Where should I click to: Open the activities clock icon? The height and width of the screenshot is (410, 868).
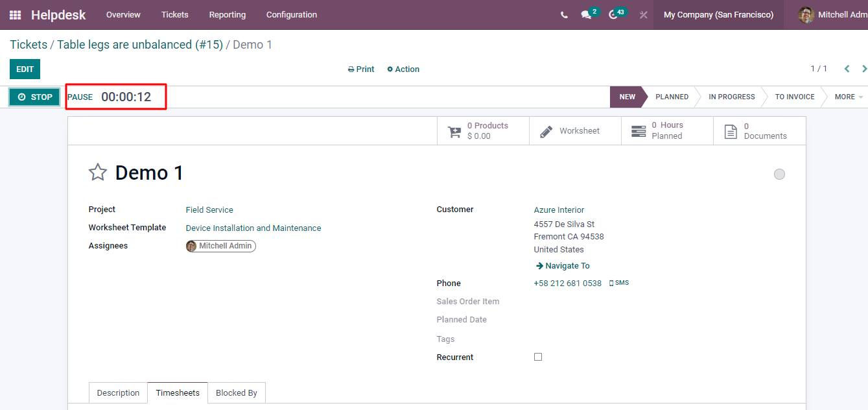tap(613, 15)
